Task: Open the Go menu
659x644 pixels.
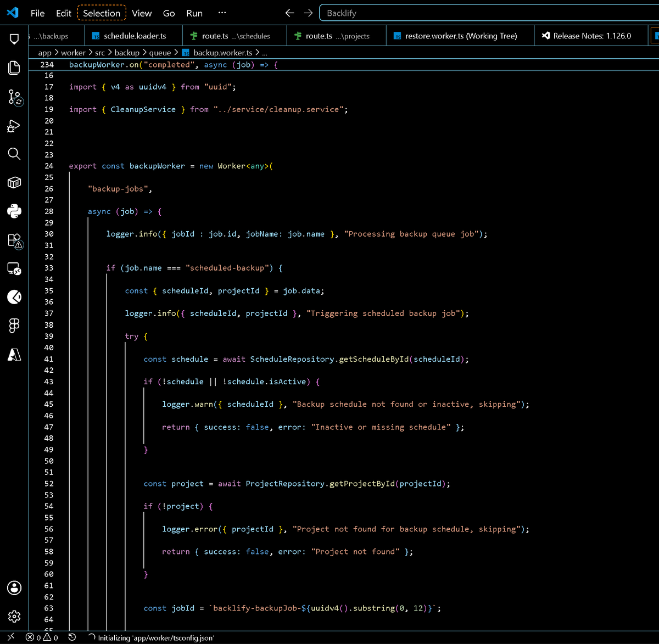Action: (169, 13)
